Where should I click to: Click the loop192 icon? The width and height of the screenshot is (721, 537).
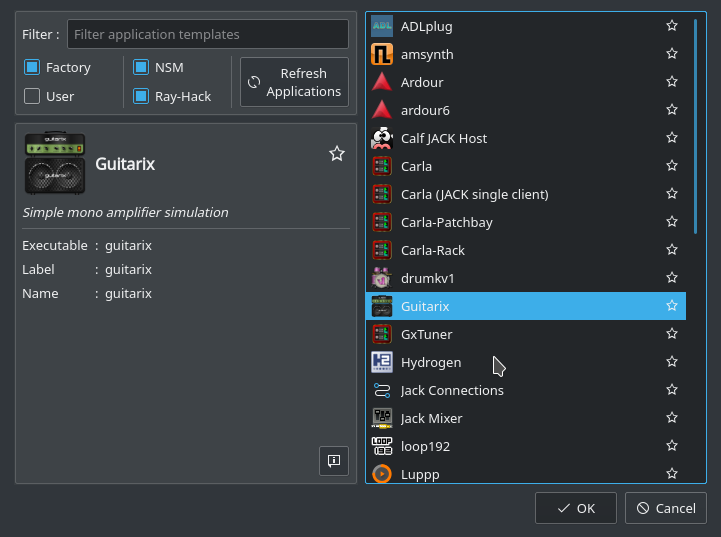tap(382, 446)
